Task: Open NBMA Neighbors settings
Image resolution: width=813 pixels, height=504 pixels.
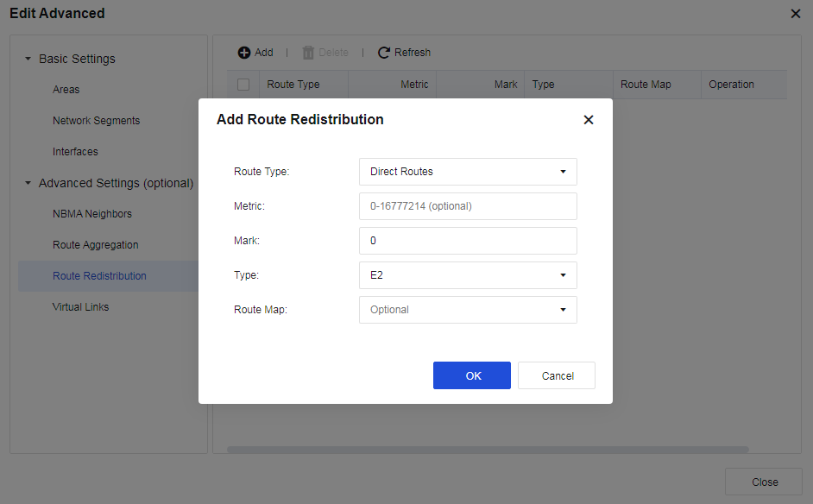Action: pyautogui.click(x=92, y=214)
